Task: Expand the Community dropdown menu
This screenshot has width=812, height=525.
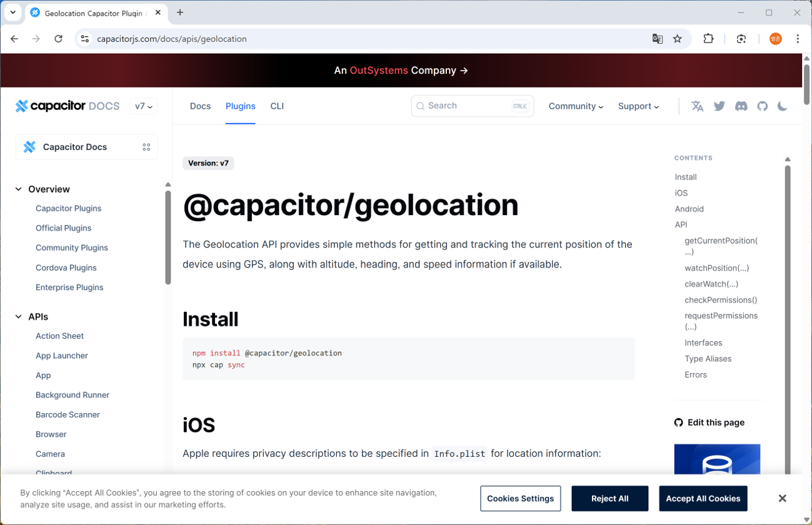Action: pos(576,106)
